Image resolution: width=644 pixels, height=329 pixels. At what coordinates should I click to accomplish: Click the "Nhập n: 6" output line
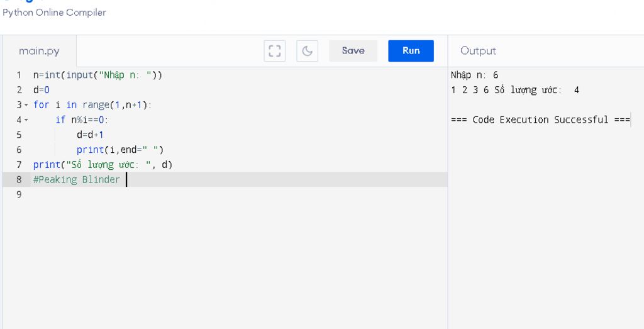[x=475, y=75]
